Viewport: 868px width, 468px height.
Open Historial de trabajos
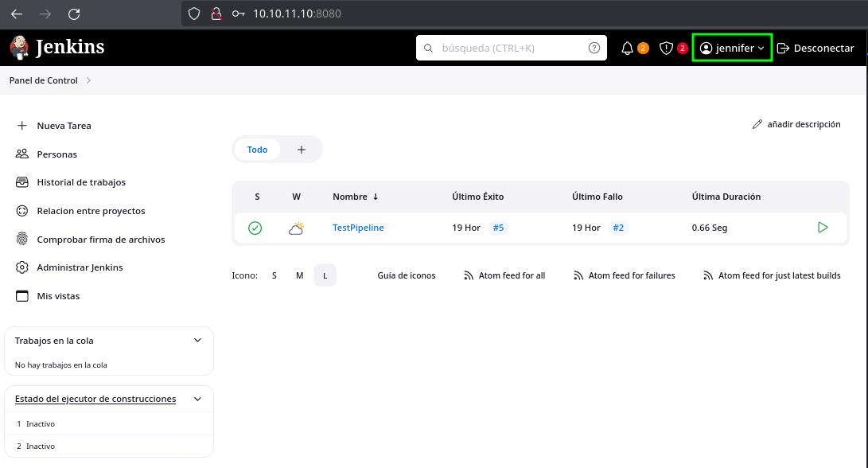pos(81,182)
